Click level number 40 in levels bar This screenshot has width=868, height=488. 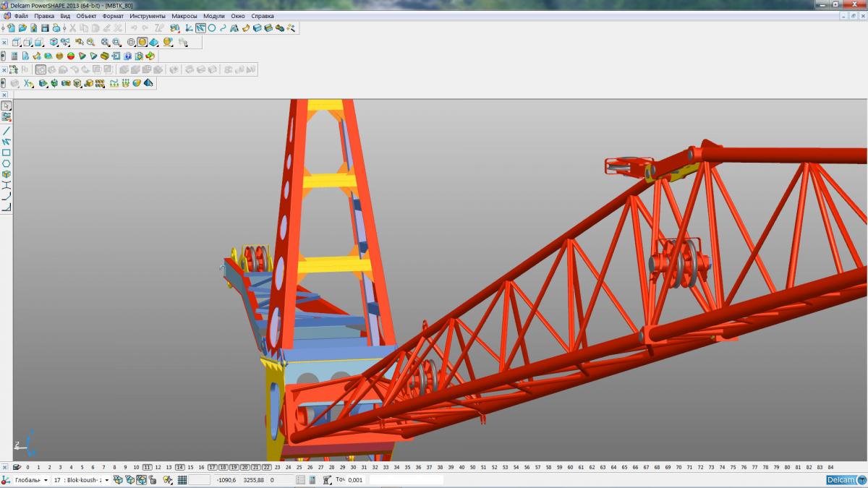tap(461, 467)
